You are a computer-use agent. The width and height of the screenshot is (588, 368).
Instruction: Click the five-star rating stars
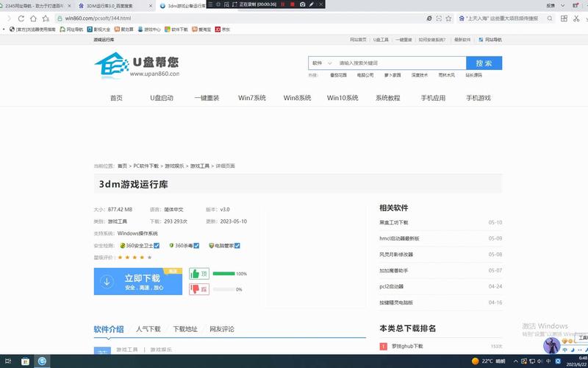coord(135,258)
